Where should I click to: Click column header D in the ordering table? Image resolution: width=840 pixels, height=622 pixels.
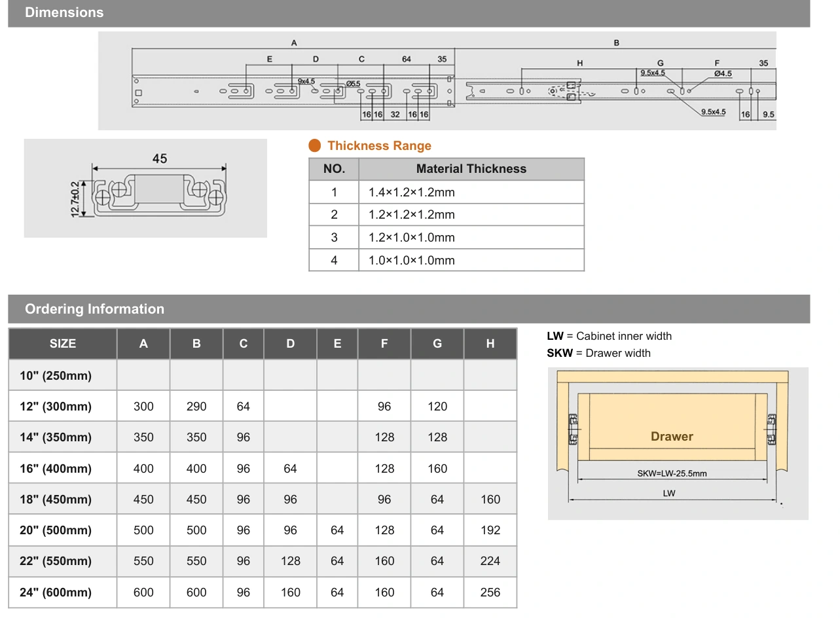coord(291,344)
